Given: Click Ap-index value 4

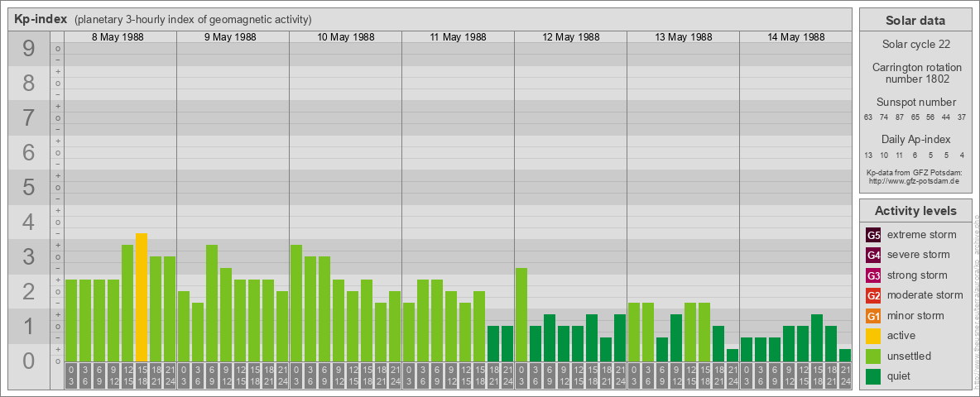Looking at the screenshot, I should pos(963,155).
